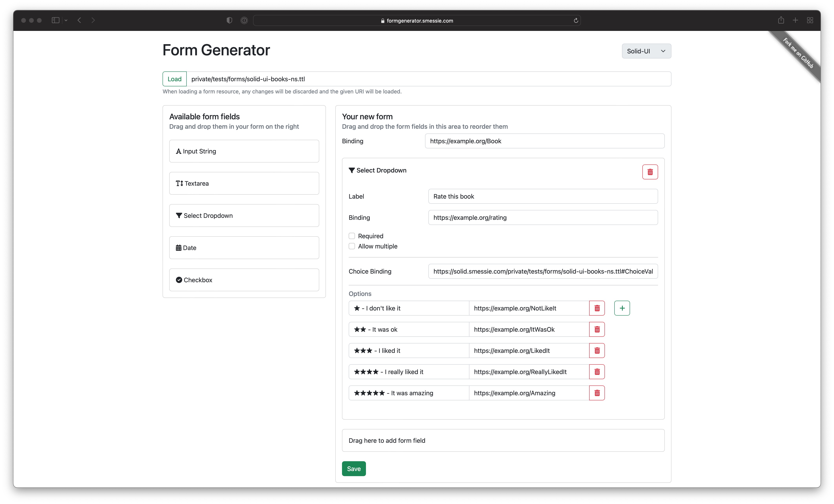
Task: Click the "Your new form" heading
Action: tap(367, 117)
